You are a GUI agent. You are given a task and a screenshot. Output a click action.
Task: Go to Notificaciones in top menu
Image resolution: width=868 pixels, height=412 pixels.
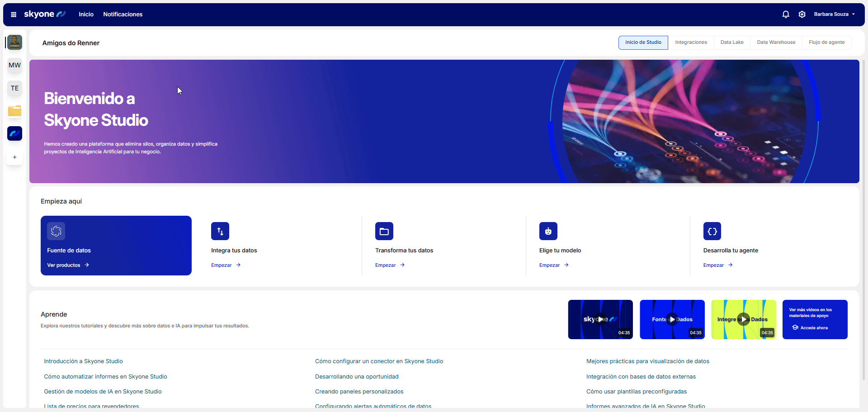pos(123,14)
